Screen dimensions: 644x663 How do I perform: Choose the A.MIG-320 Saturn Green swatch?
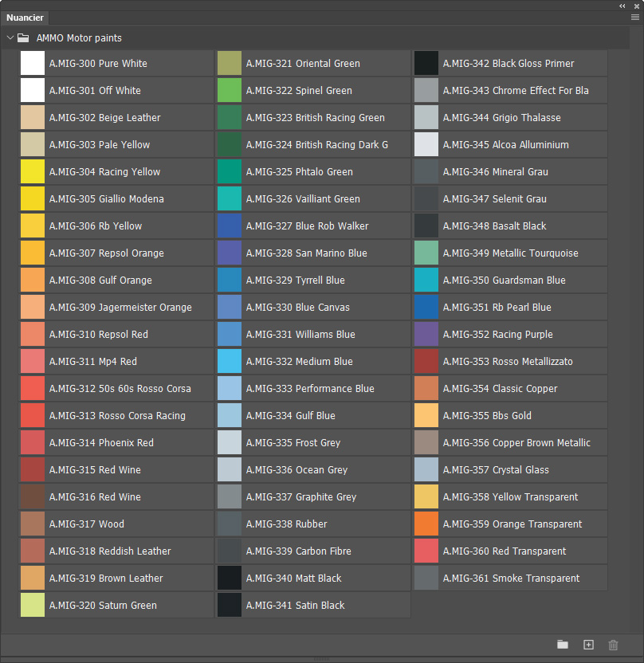(x=33, y=605)
